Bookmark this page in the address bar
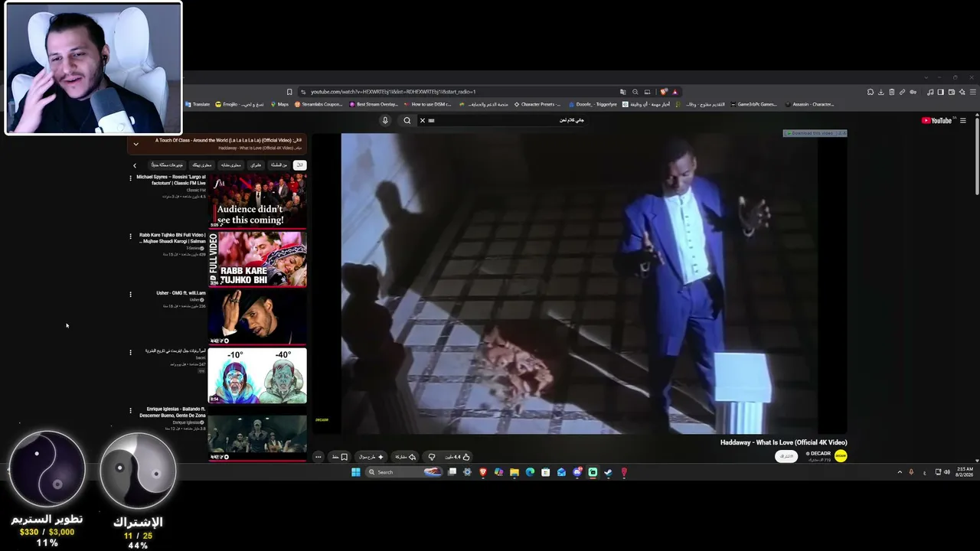Screen dimensions: 980x551 click(289, 92)
